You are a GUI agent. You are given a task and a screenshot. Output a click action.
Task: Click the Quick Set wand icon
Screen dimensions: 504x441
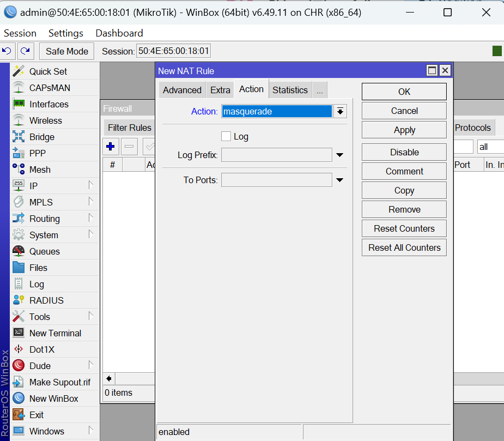[19, 71]
